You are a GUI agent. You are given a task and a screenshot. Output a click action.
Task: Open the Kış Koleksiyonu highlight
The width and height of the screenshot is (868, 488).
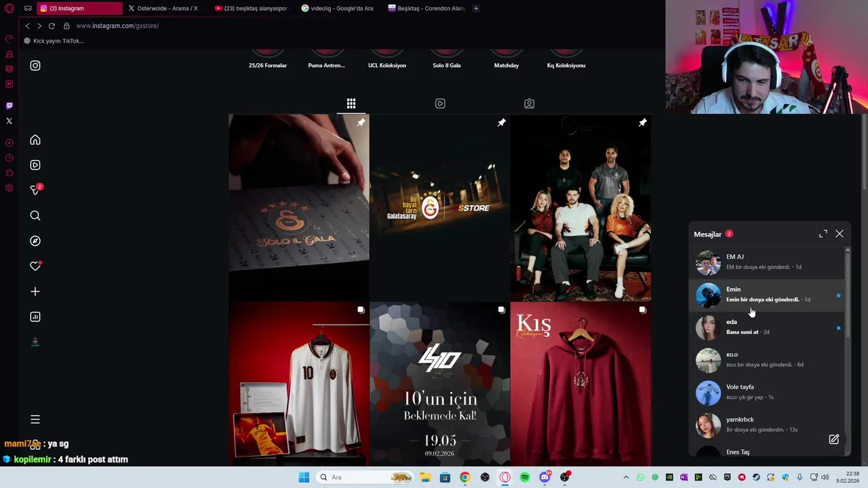coord(566,60)
